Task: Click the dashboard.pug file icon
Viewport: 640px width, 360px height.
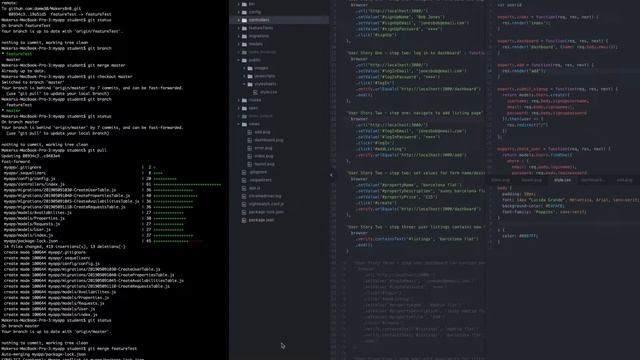Action: (x=250, y=140)
